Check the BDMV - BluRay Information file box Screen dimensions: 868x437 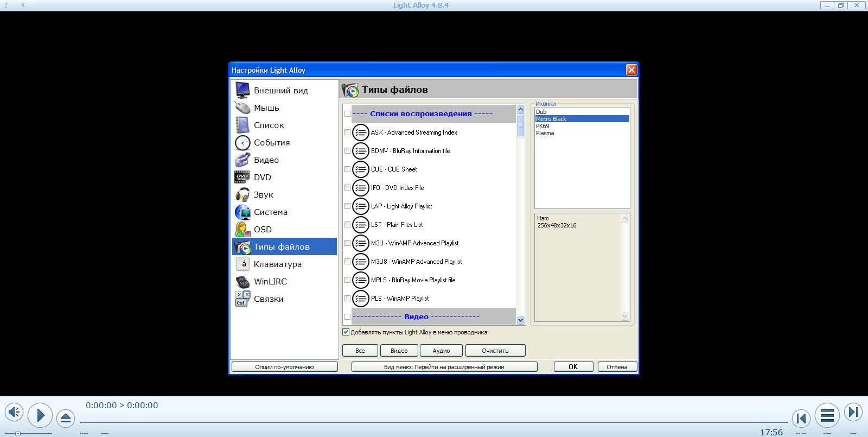click(347, 151)
